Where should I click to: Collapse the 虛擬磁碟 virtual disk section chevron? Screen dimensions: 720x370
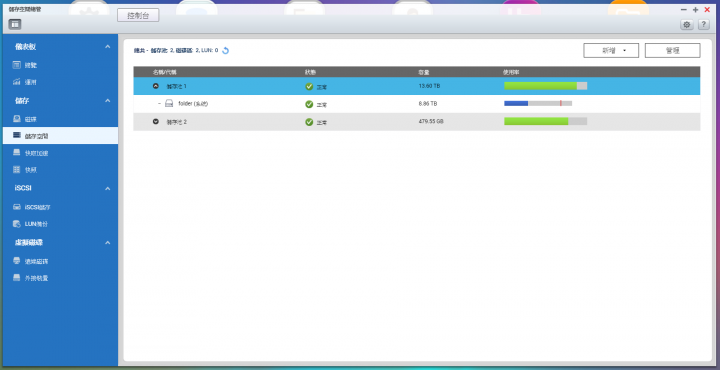(107, 242)
